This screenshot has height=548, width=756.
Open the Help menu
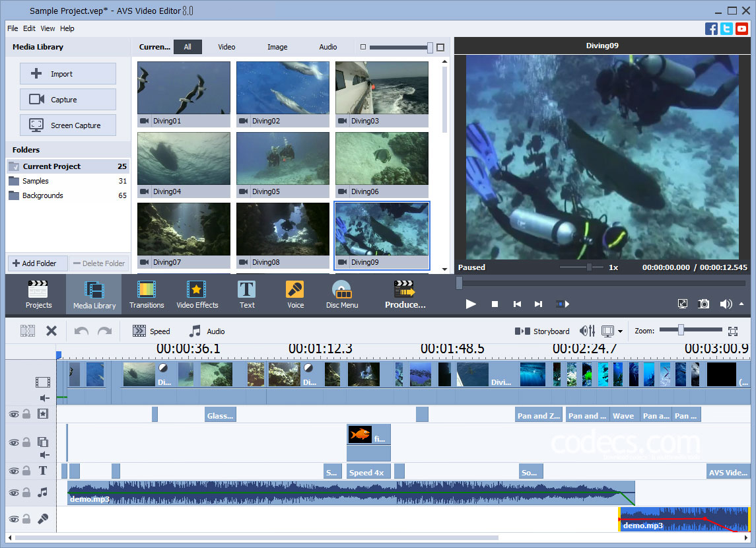coord(67,28)
